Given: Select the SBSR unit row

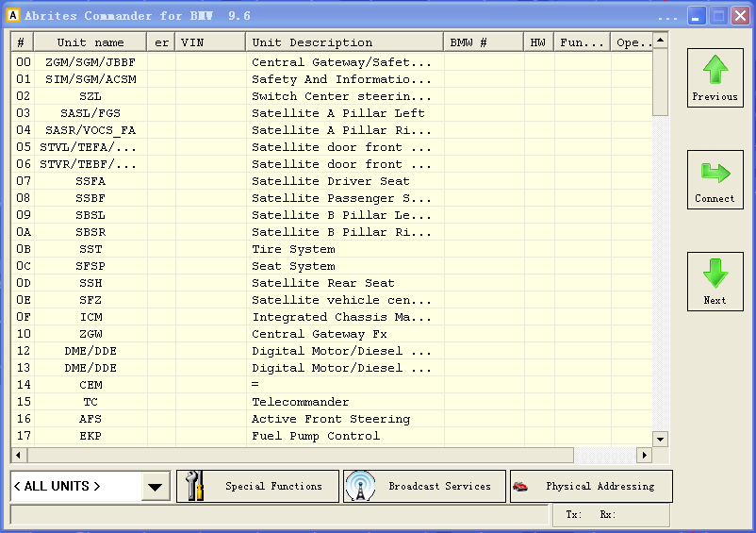Looking at the screenshot, I should click(332, 232).
